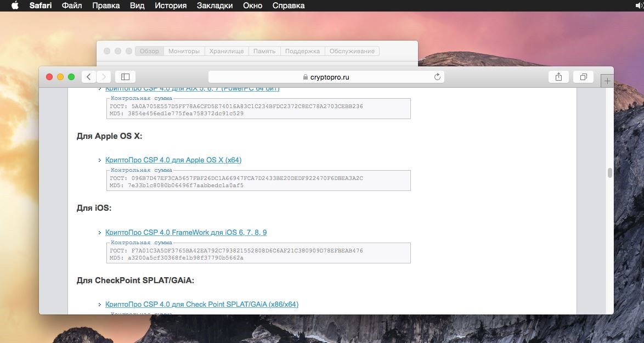This screenshot has width=644, height=343.
Task: Click Контрольная сумма label under Apple OS X link
Action: [x=142, y=170]
